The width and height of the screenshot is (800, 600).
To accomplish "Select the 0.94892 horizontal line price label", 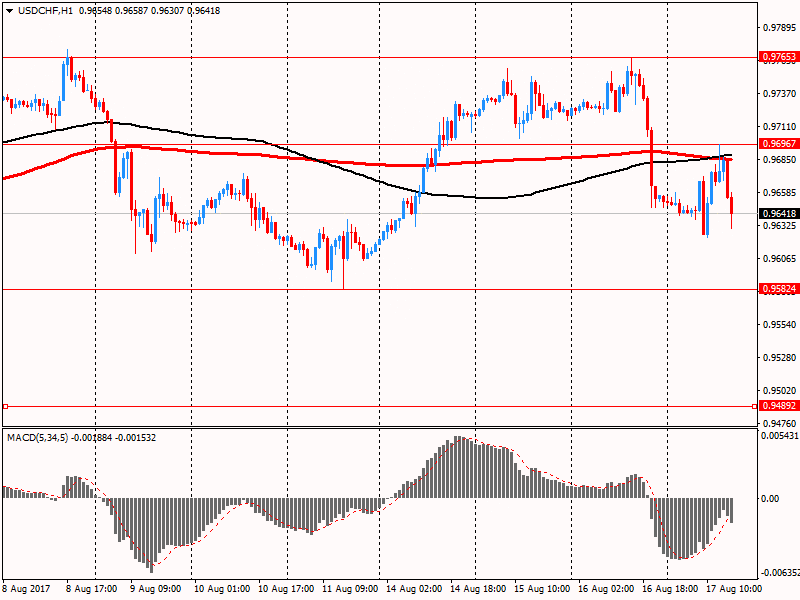I will tap(779, 406).
